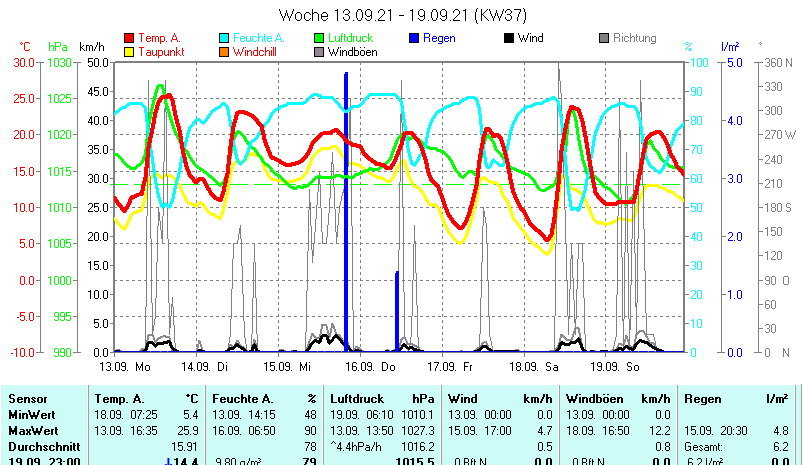Click the Sensor column header in table

(27, 399)
